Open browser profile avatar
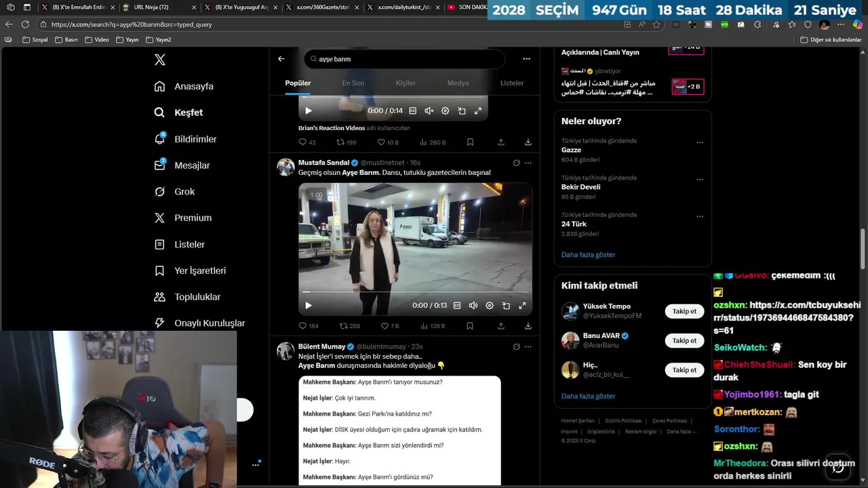The height and width of the screenshot is (488, 868). coord(825,24)
